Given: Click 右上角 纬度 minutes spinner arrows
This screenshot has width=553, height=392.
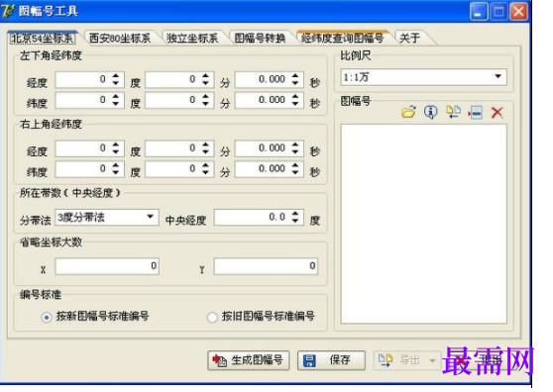Looking at the screenshot, I should click(x=205, y=168).
